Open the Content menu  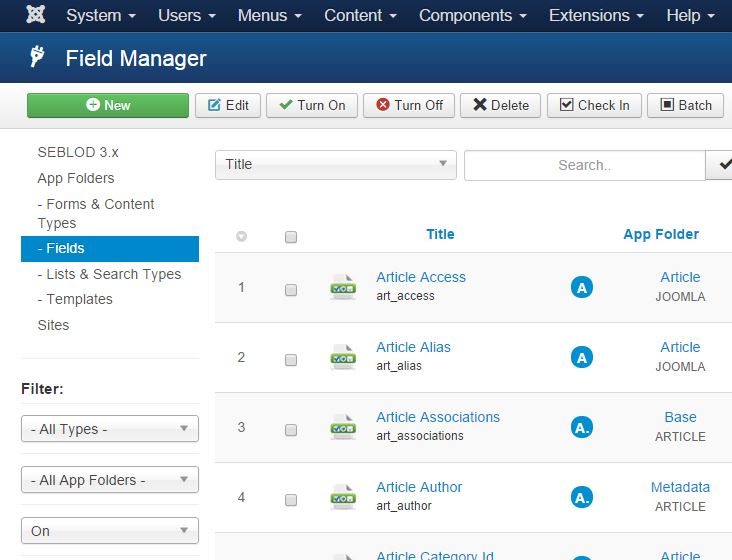(x=360, y=15)
